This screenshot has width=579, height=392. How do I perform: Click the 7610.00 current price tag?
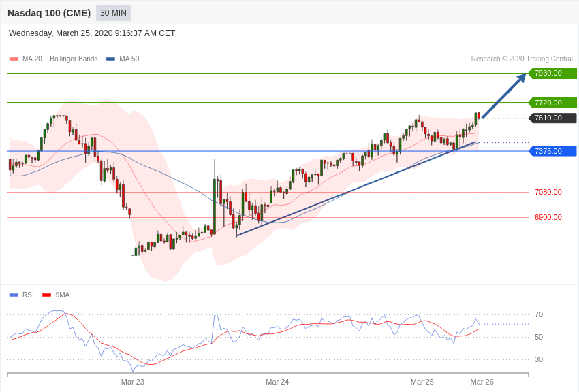pos(552,118)
